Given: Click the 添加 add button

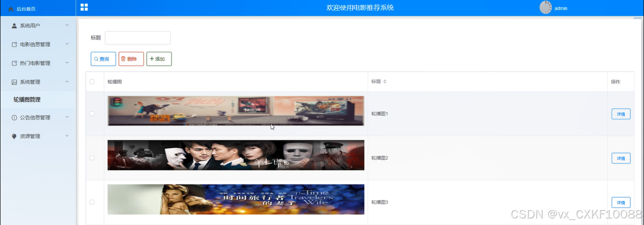Looking at the screenshot, I should click(159, 59).
